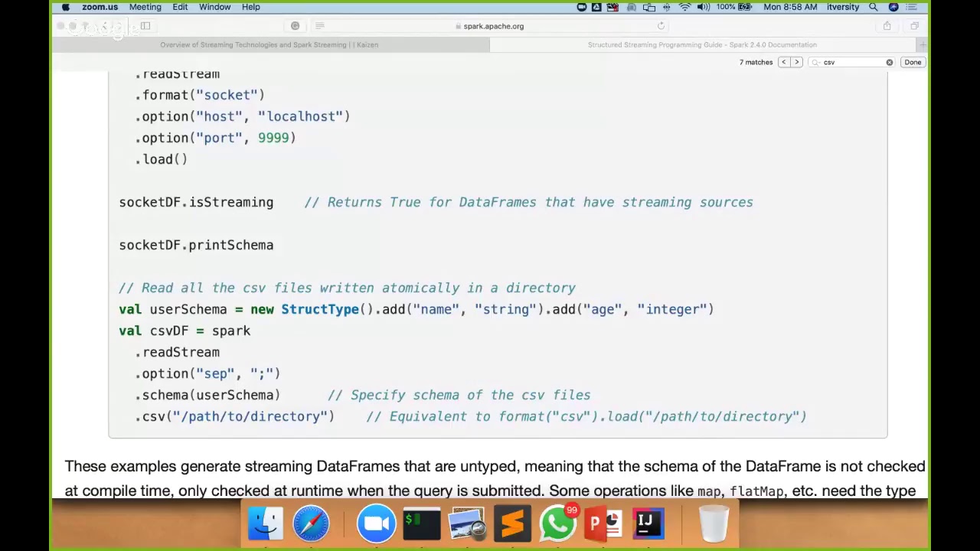This screenshot has width=980, height=551.
Task: Open the Apple menu
Action: [x=66, y=7]
